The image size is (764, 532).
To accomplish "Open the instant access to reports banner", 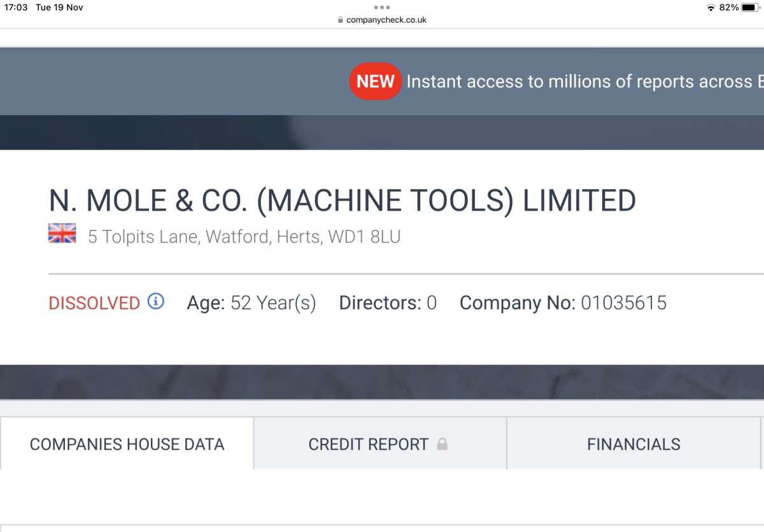I will pos(585,81).
